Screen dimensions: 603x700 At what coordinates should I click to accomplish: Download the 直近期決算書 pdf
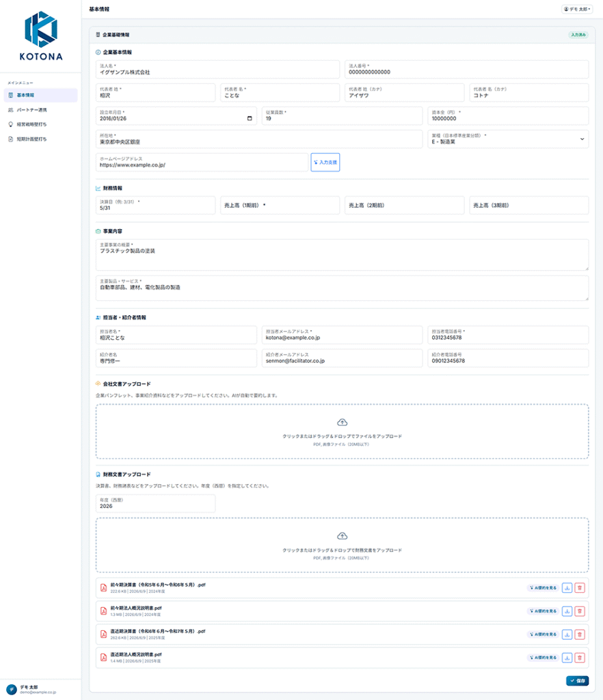(x=567, y=634)
